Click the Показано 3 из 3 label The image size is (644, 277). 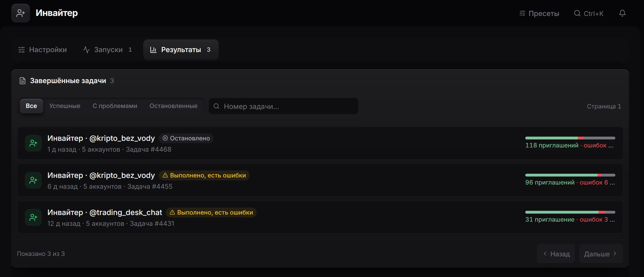point(41,254)
